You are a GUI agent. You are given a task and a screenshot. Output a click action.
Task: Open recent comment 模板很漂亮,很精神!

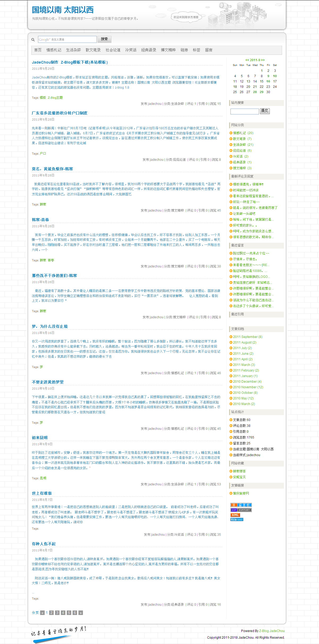coord(248,184)
